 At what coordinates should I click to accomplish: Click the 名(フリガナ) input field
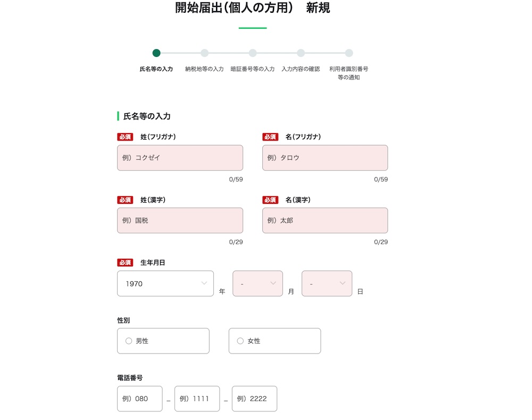(x=325, y=158)
